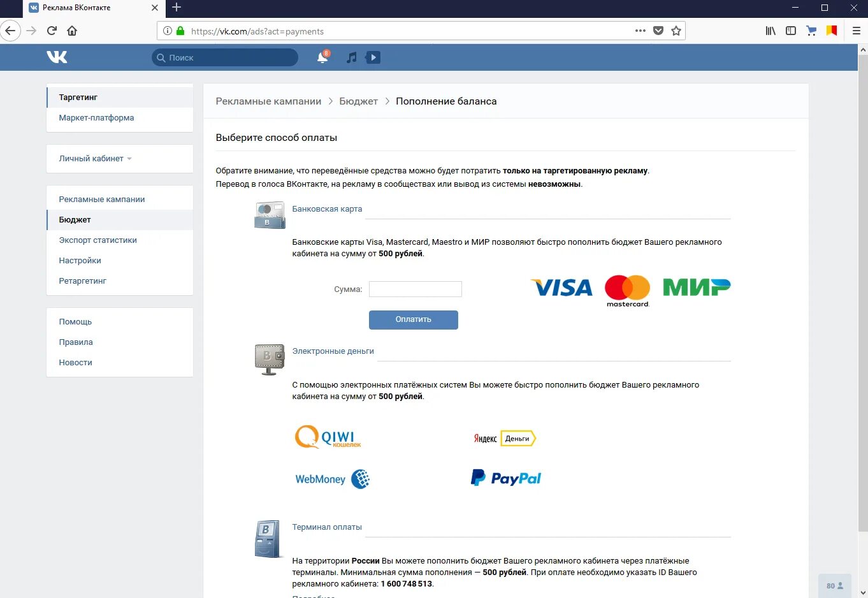
Task: Open the friends online counter widget
Action: click(x=835, y=586)
